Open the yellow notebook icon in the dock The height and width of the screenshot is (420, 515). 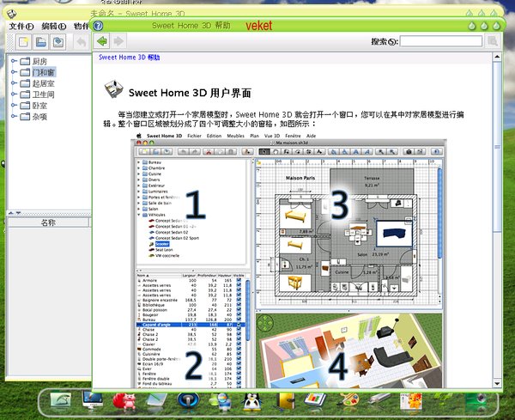pos(285,401)
